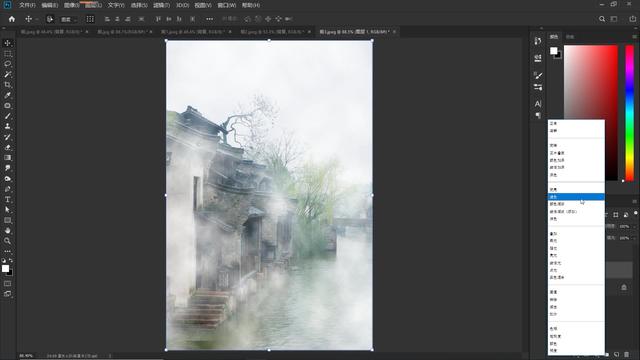Open Color panel flyout menu
This screenshot has width=640, height=360.
point(634,37)
